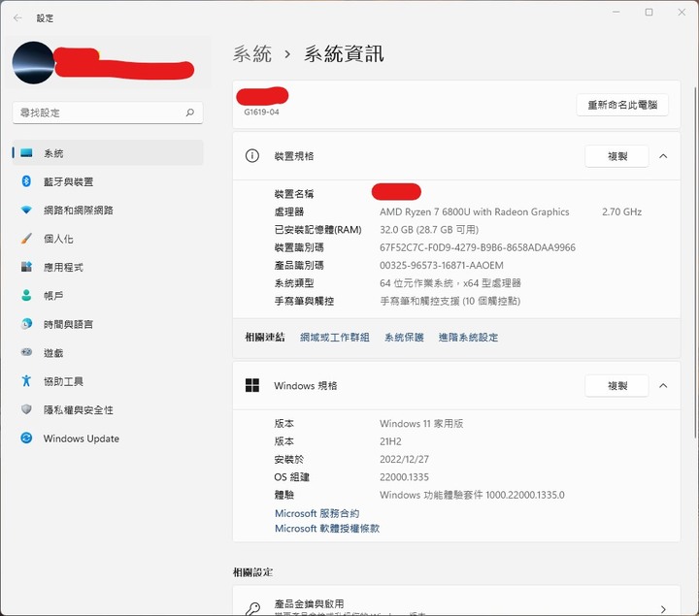The height and width of the screenshot is (616, 699).
Task: Click the 尋找設定 search box
Action: tap(108, 113)
